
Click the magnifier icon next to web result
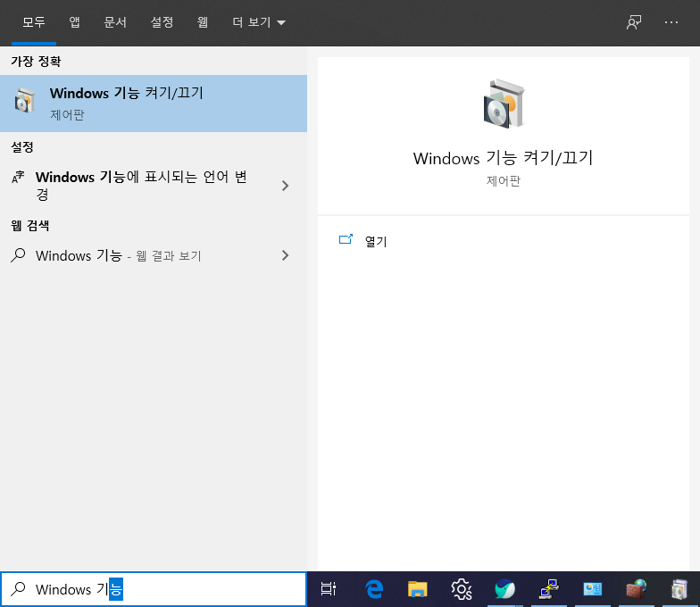[18, 255]
